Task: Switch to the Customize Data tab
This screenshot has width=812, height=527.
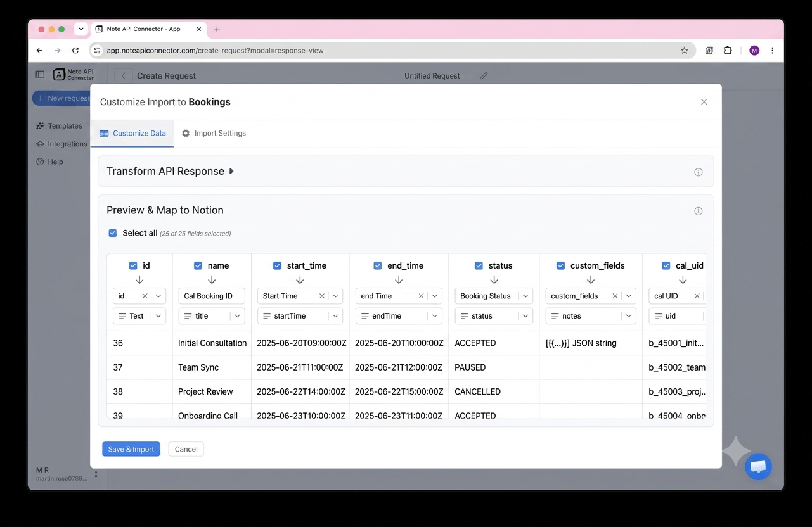Action: point(132,134)
